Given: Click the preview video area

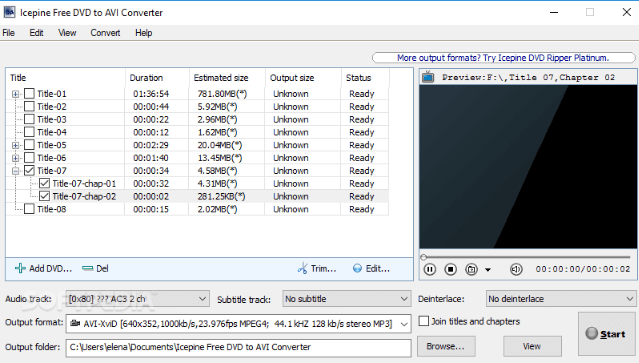Looking at the screenshot, I should [x=528, y=167].
